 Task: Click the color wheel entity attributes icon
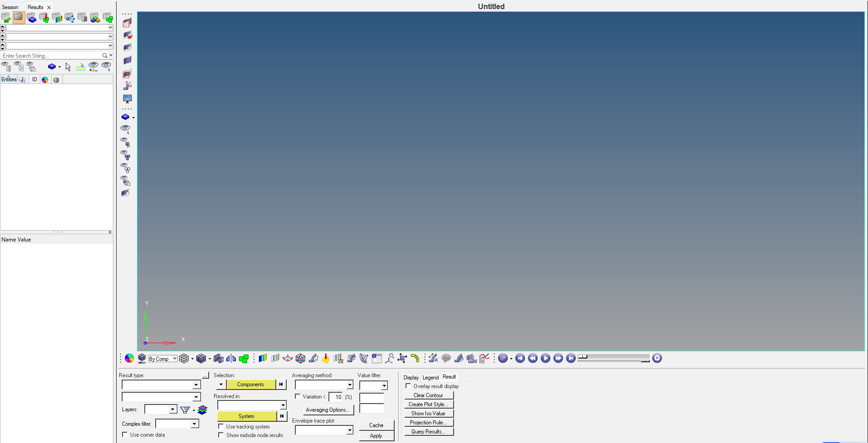[129, 359]
